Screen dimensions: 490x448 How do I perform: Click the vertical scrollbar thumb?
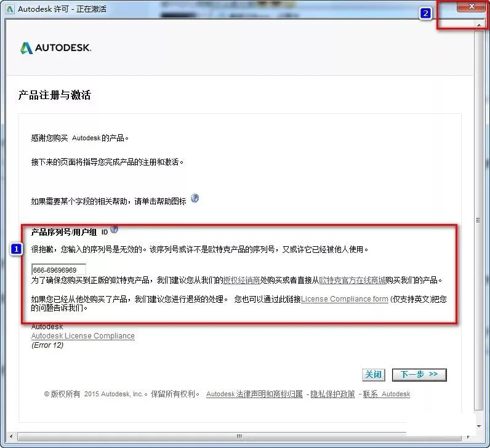pyautogui.click(x=478, y=220)
